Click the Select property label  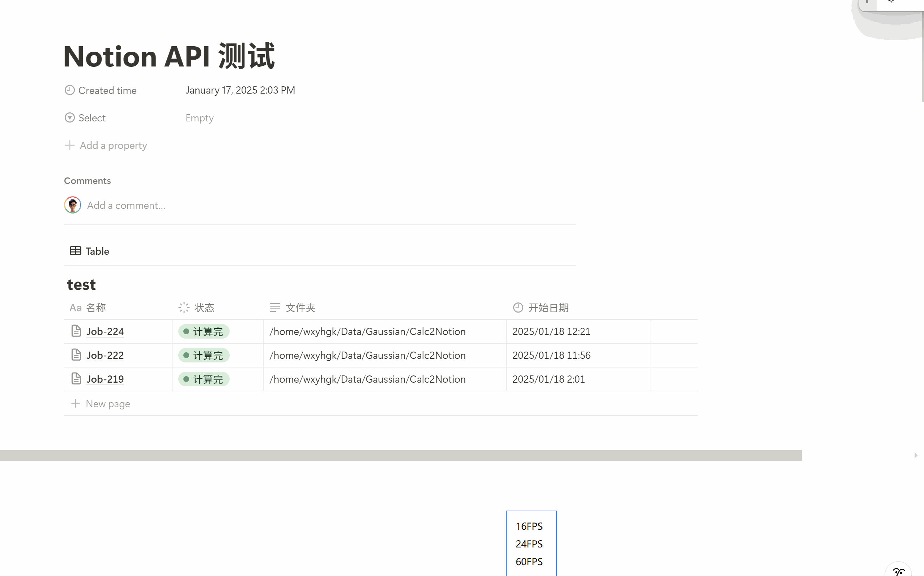[92, 118]
